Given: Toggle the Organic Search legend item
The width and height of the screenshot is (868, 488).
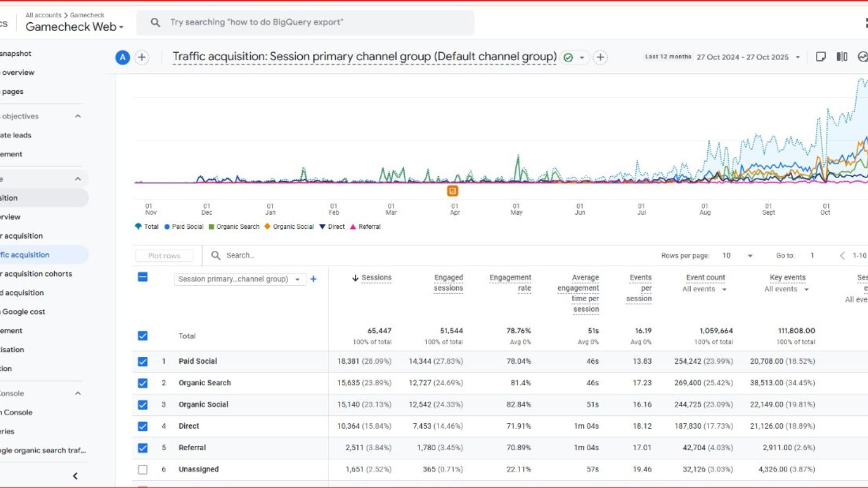Looking at the screenshot, I should 234,227.
